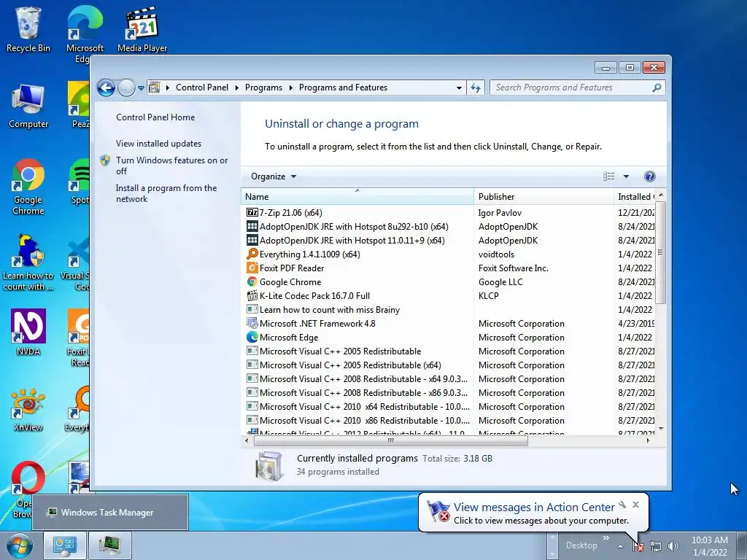Open the Windows Start orb button
Viewport: 747px width, 560px height.
tap(19, 545)
